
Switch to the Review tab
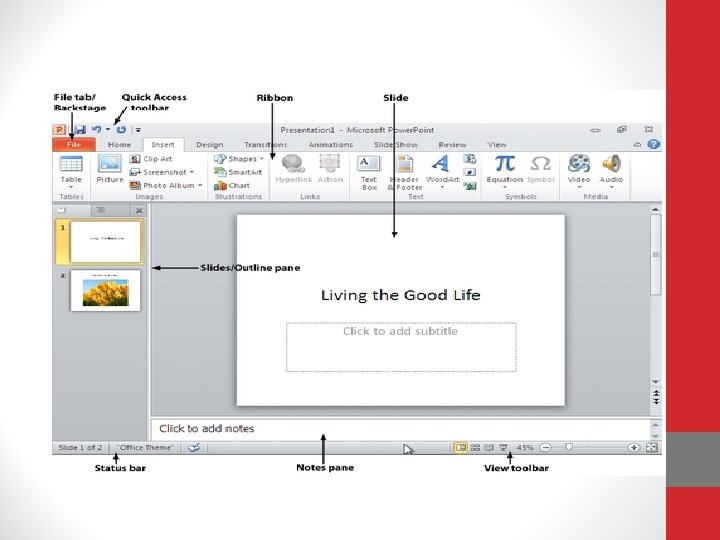point(452,145)
